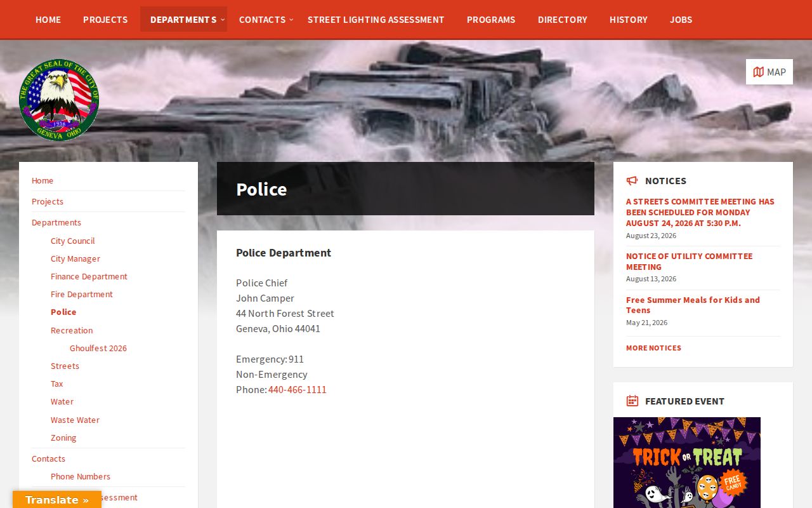
Task: Open Finance Department in the sidebar
Action: 89,276
